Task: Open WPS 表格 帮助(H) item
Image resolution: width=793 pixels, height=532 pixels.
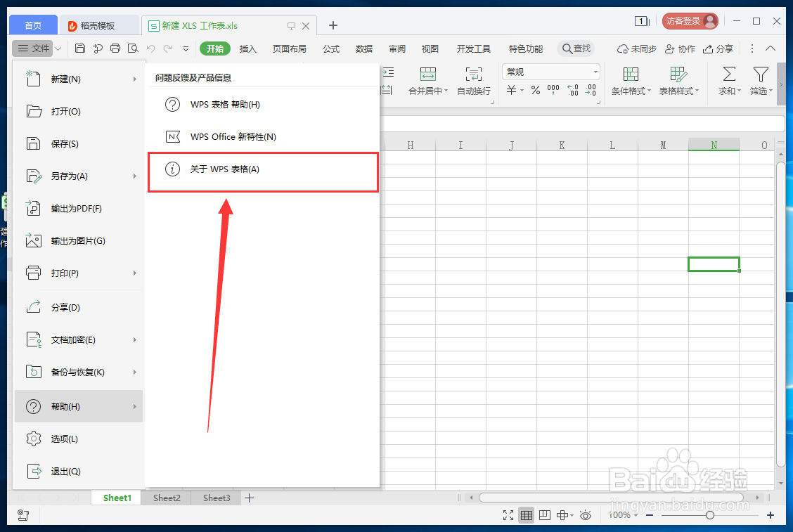Action: click(263, 105)
